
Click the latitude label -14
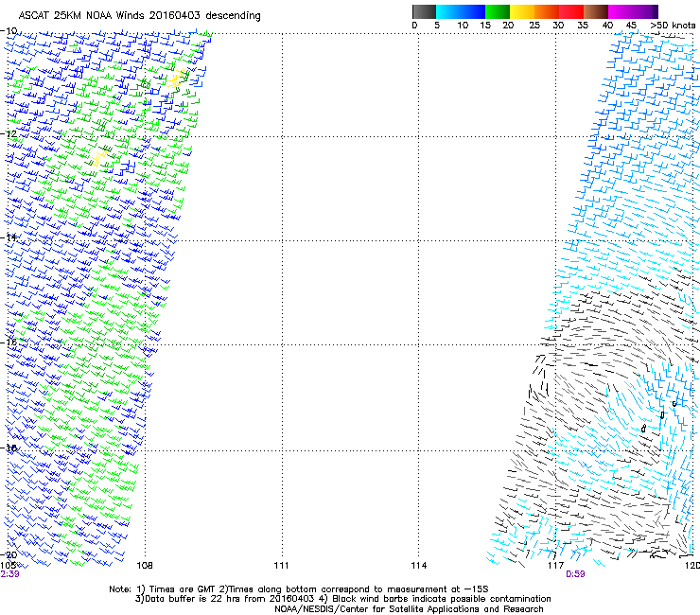click(9, 237)
